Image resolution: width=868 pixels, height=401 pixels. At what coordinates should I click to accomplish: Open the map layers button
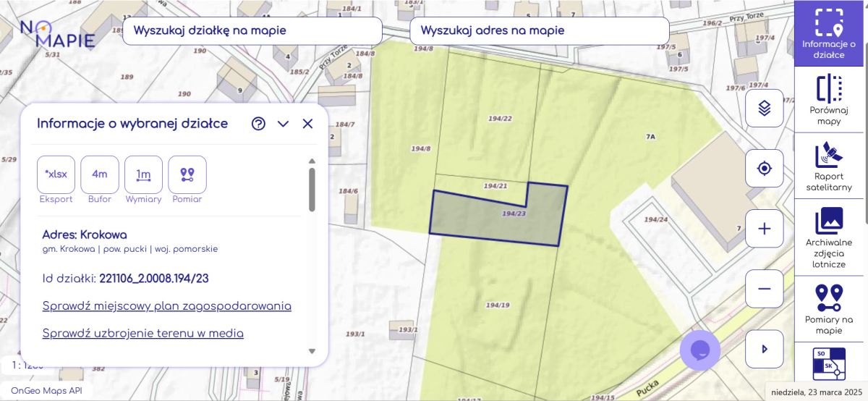tap(765, 108)
